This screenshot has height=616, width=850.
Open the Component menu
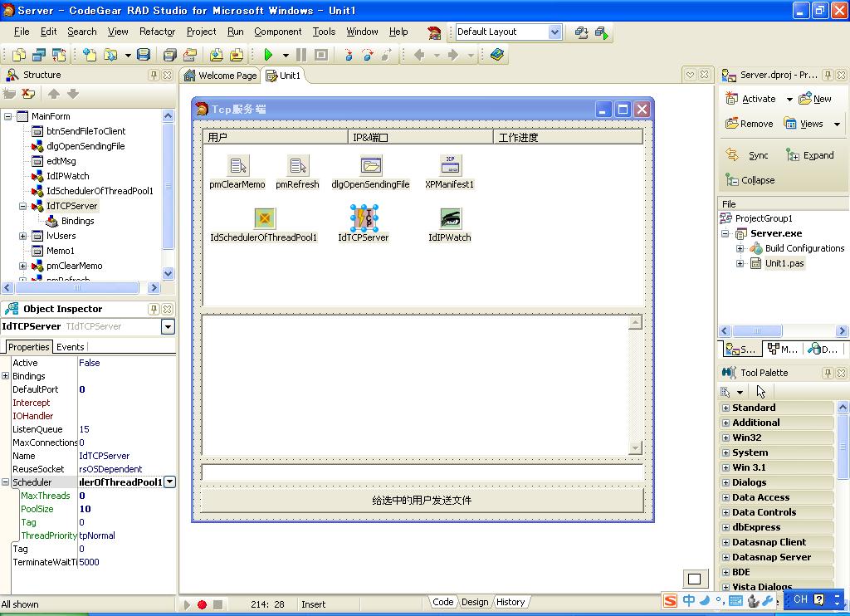click(x=277, y=32)
